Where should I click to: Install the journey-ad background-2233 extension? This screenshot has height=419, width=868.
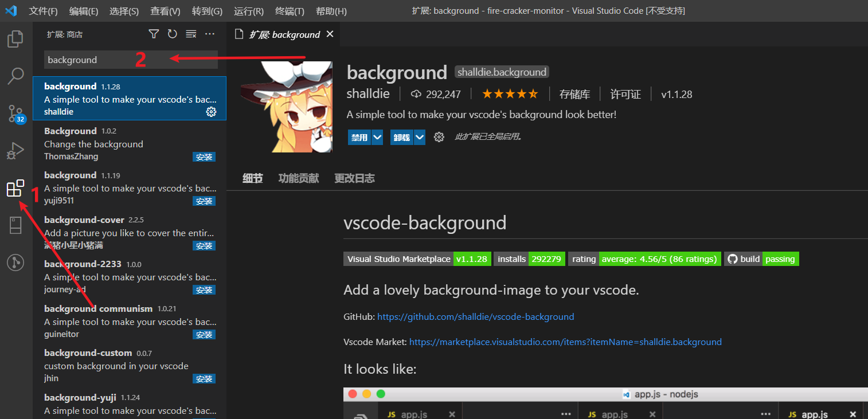click(x=204, y=290)
